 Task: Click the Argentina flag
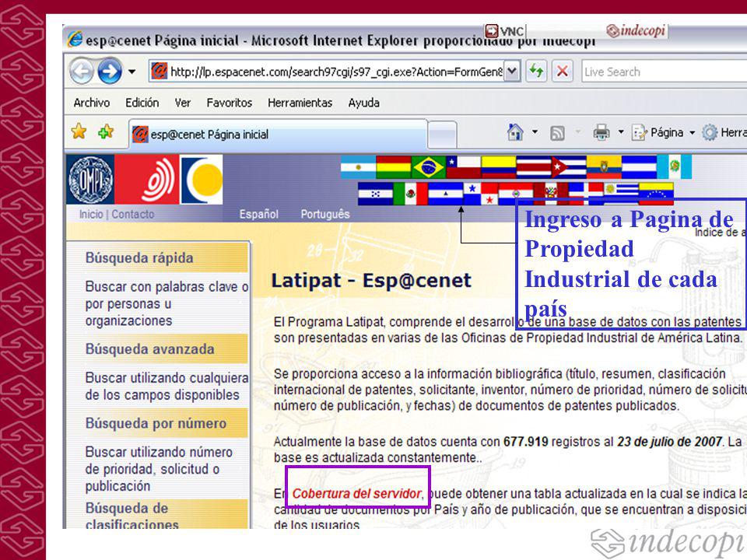coord(358,167)
